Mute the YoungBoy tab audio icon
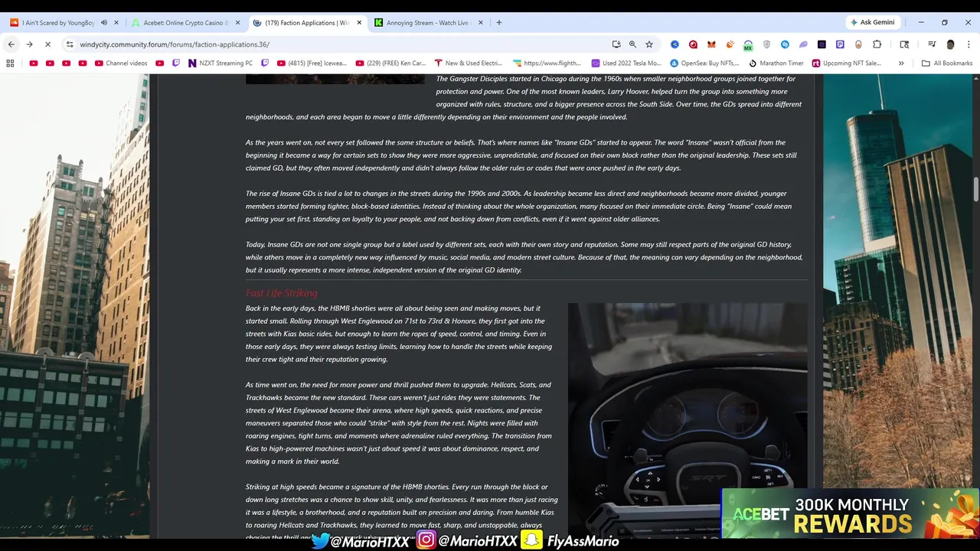This screenshot has height=551, width=980. tap(104, 22)
